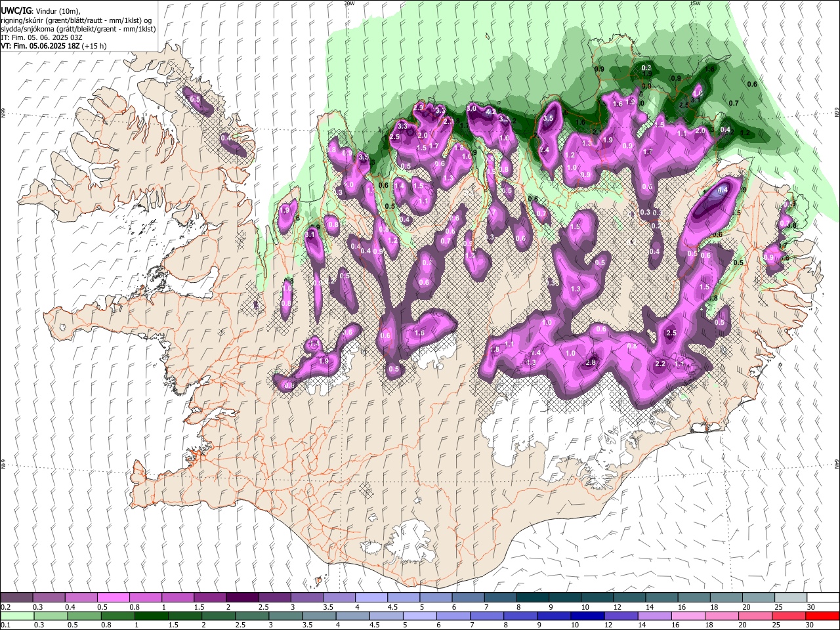
Task: Click the deep navy 10 rain legend swatch
Action: click(587, 616)
